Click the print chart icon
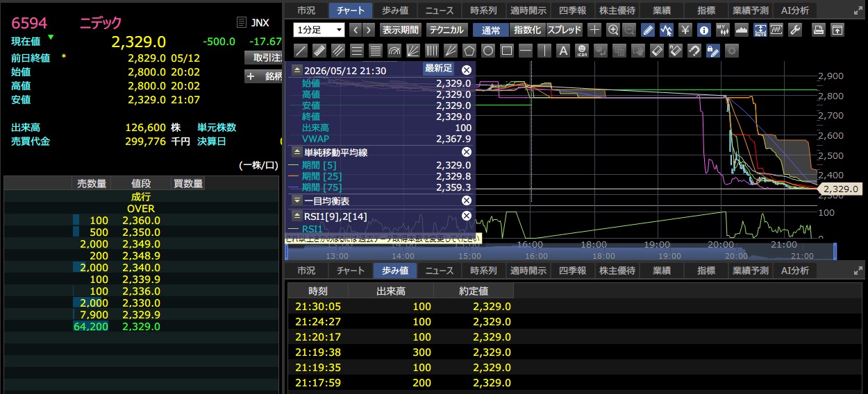The height and width of the screenshot is (394, 868). coord(819,30)
